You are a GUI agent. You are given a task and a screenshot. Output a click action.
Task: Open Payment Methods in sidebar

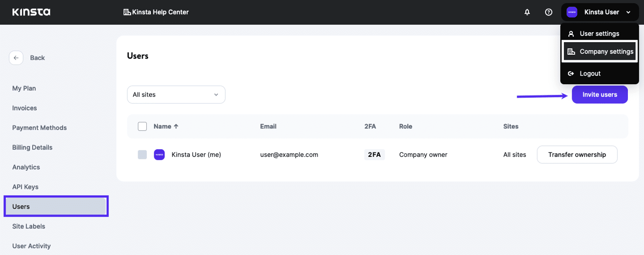(x=39, y=128)
